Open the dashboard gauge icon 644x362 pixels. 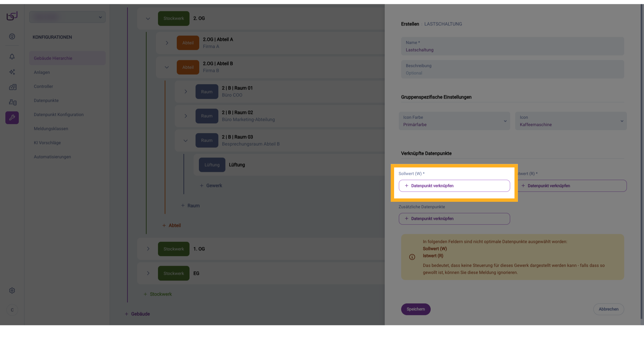12,37
